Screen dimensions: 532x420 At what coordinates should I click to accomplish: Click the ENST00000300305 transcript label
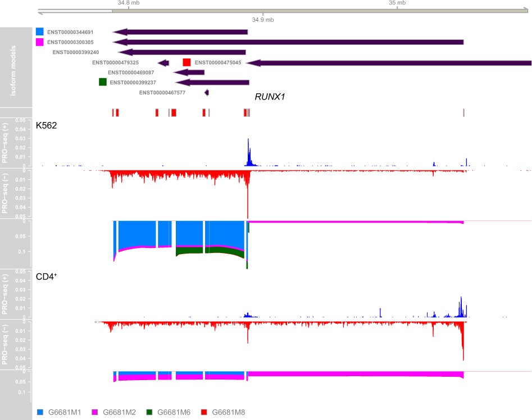coord(70,42)
